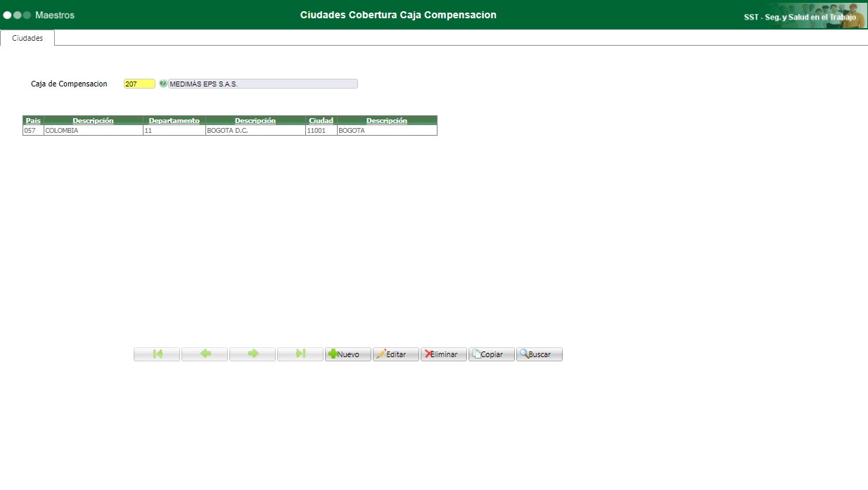Click the three dots beside Maestros
Viewport: 868px width, 490px height.
click(17, 15)
